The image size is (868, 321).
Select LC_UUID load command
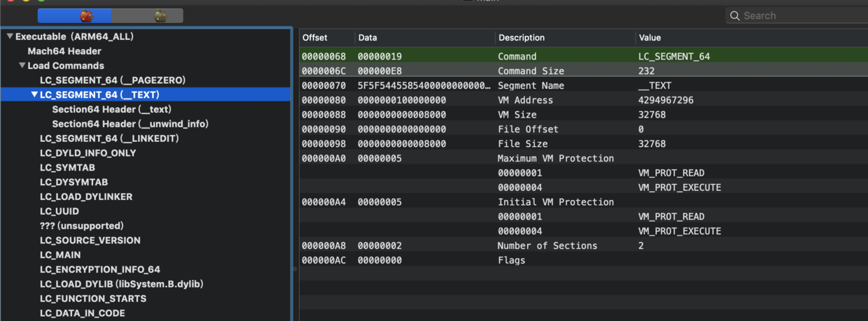pos(59,211)
